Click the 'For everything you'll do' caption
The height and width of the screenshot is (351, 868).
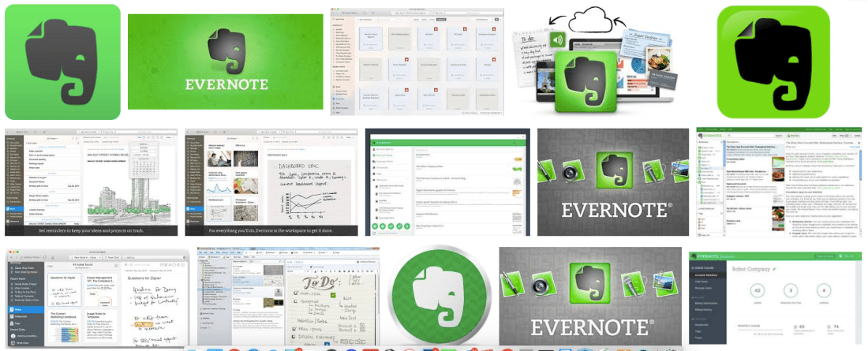pyautogui.click(x=274, y=231)
